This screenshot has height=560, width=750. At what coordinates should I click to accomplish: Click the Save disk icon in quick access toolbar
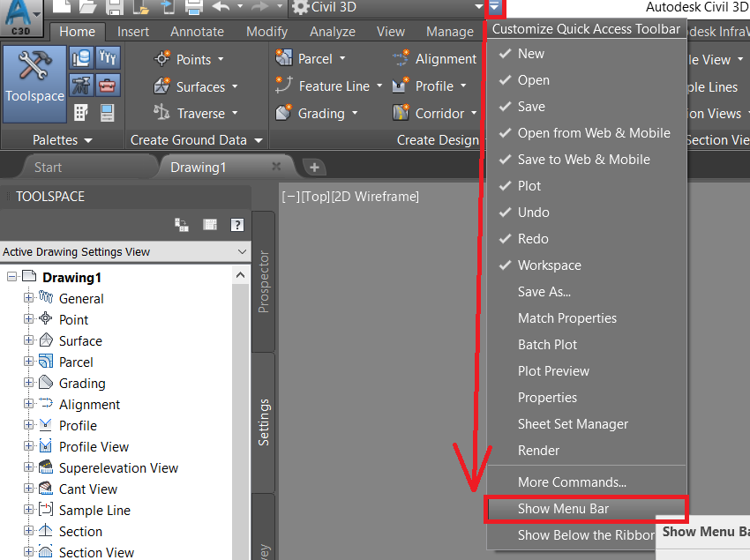point(115,7)
